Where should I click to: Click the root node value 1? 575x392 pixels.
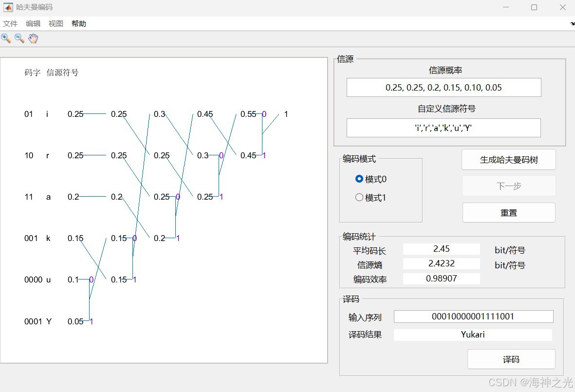[286, 114]
